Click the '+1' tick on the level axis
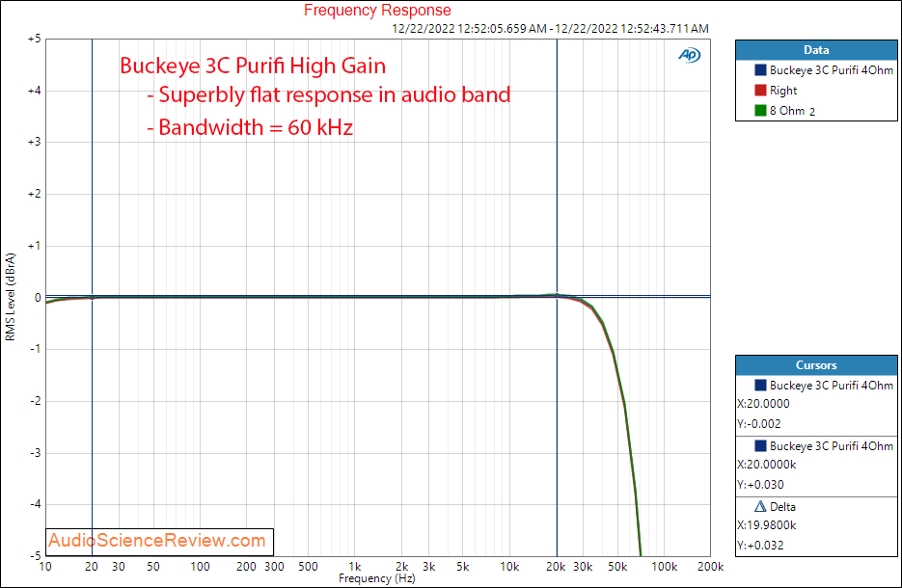This screenshot has width=902, height=588. coord(35,246)
